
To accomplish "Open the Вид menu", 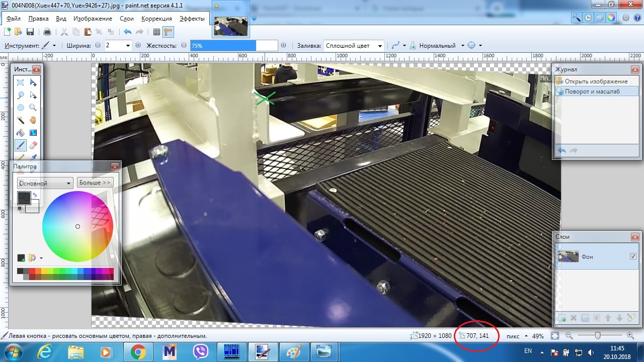I will (x=61, y=19).
